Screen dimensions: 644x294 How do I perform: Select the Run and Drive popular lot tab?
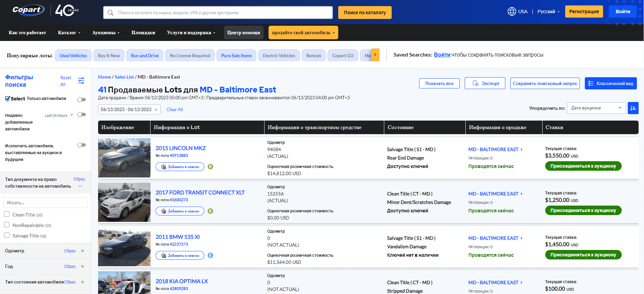[145, 56]
